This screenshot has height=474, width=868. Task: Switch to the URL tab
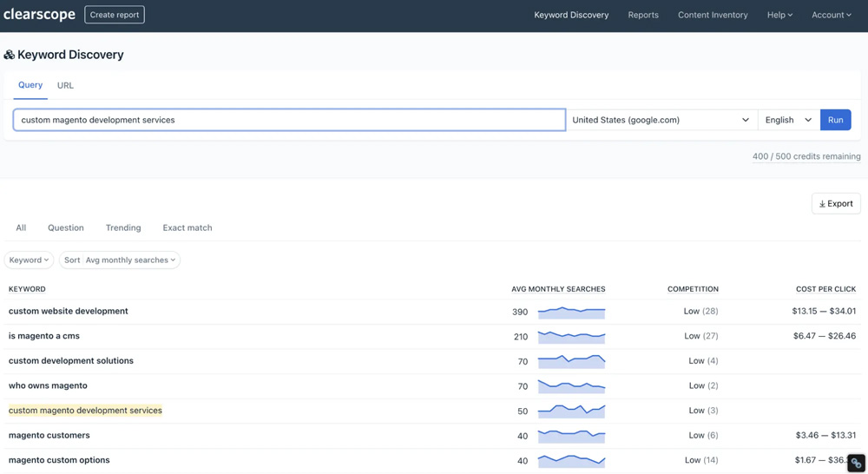click(x=65, y=85)
